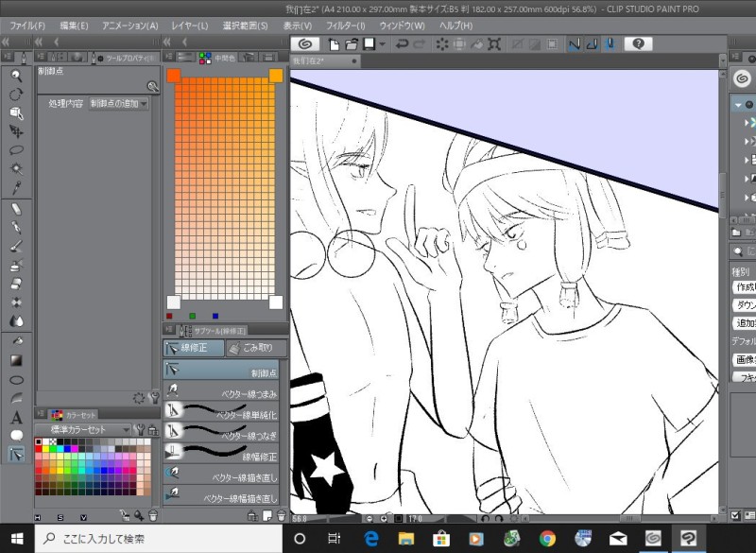Open the ファイル(F) menu
756x553 pixels.
pyautogui.click(x=27, y=26)
